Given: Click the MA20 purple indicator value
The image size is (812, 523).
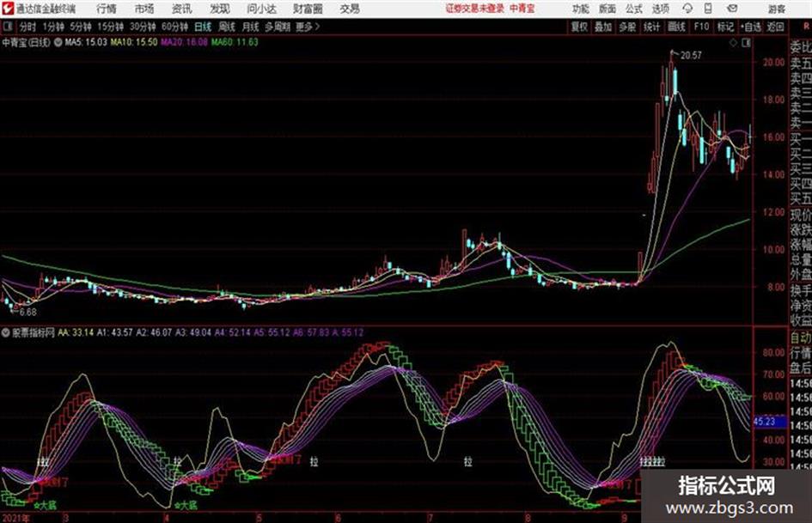Looking at the screenshot, I should point(185,42).
